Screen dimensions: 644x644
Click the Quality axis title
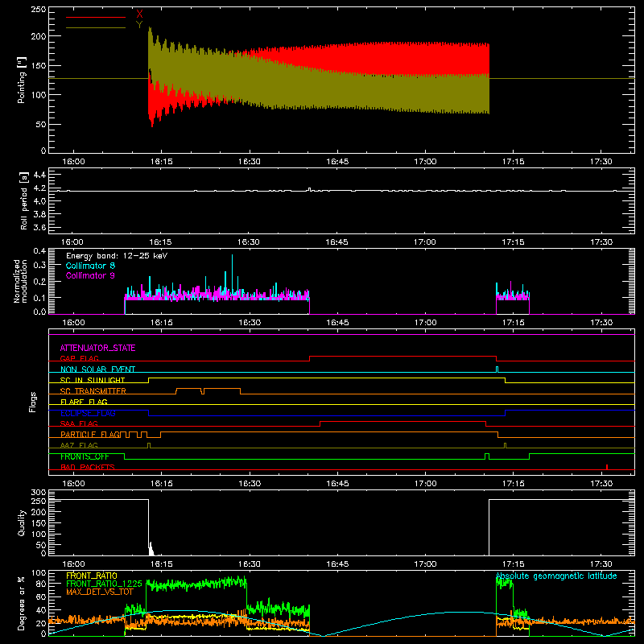22,522
